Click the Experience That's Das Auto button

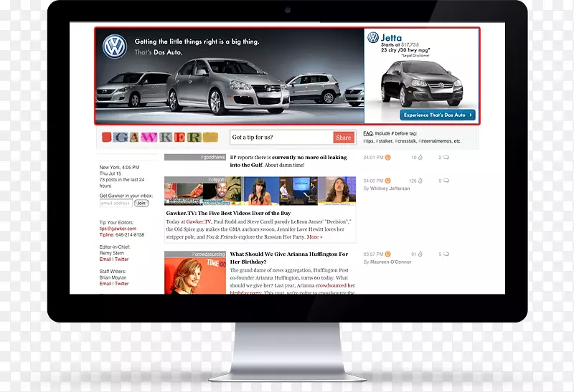tap(438, 115)
